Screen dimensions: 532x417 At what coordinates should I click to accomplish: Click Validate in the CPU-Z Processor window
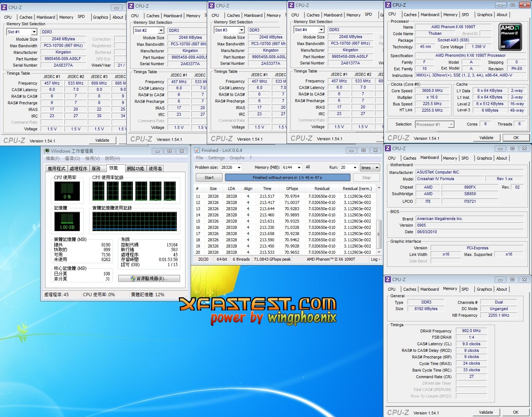coord(486,138)
